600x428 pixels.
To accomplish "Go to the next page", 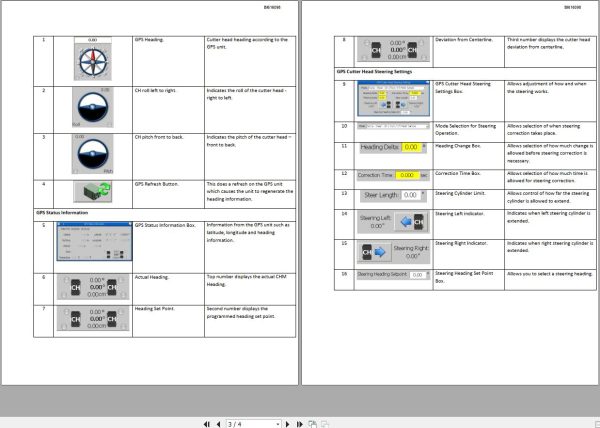I will [x=288, y=424].
